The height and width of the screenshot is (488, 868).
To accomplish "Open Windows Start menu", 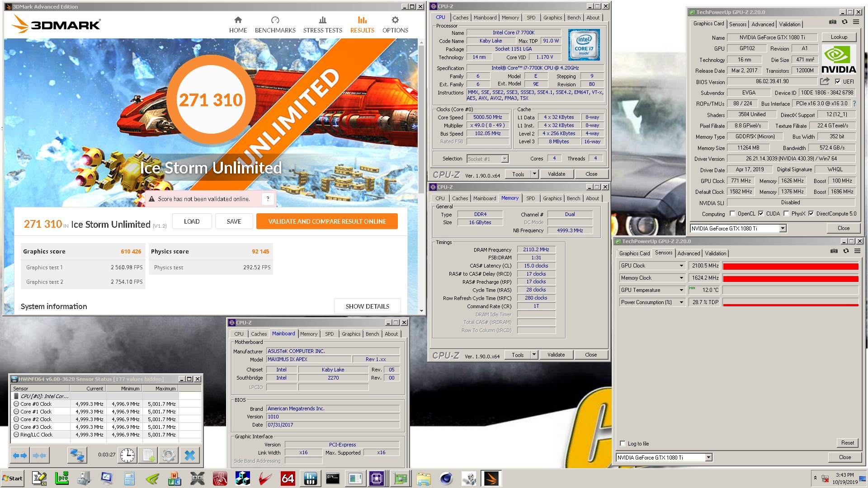I will click(13, 479).
